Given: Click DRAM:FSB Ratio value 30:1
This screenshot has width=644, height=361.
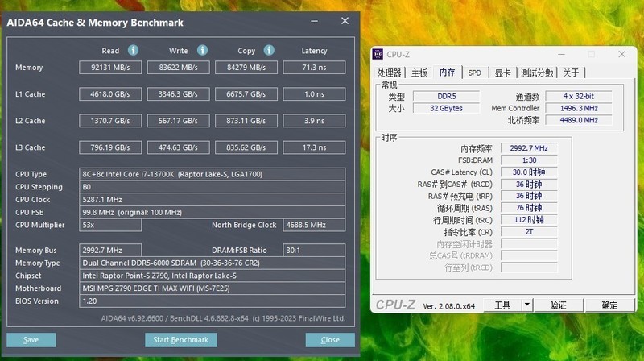Looking at the screenshot, I should point(314,250).
